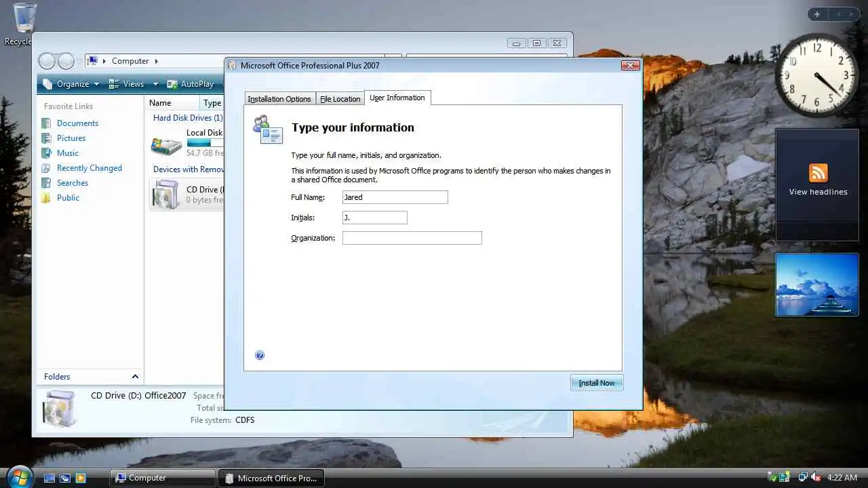This screenshot has height=488, width=868.
Task: Click the Initials input field
Action: [x=375, y=218]
